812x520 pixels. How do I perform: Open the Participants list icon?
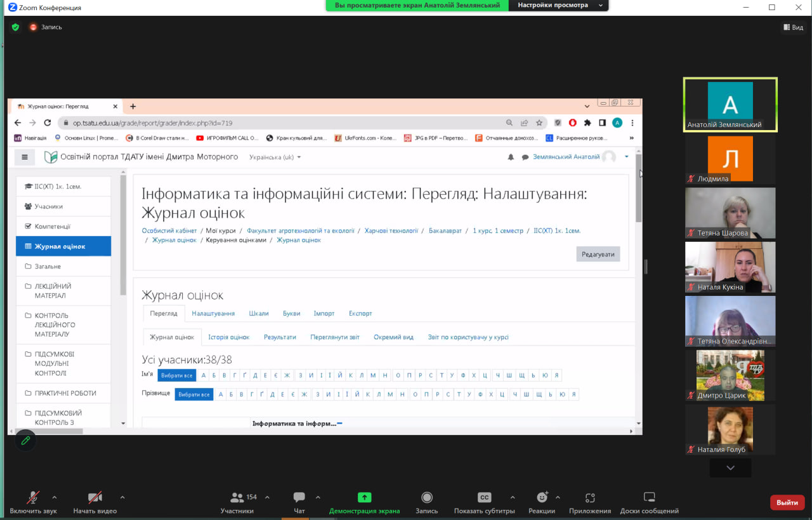click(x=237, y=498)
